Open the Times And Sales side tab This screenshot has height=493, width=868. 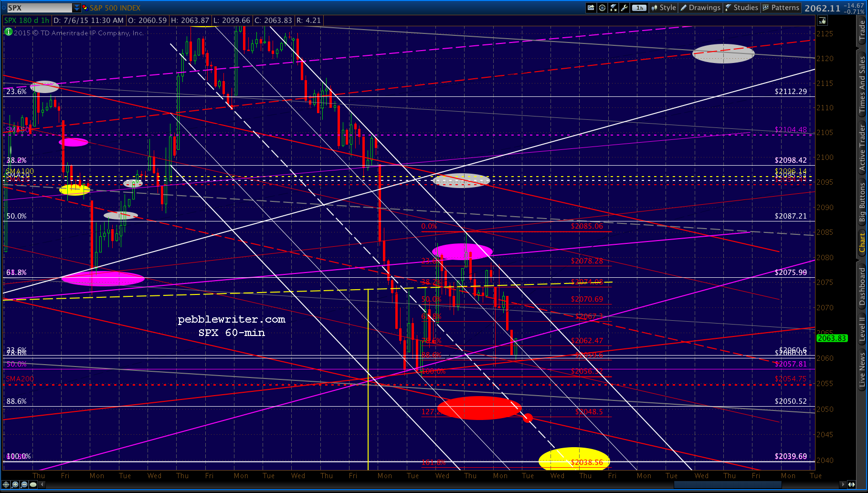click(862, 84)
